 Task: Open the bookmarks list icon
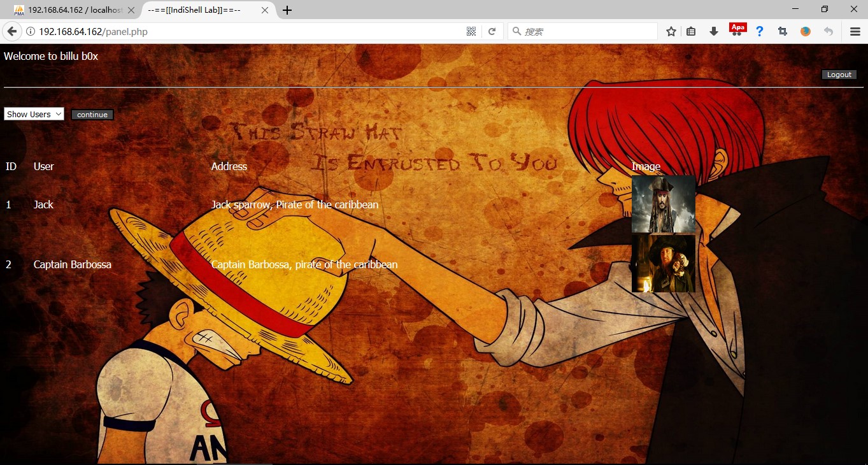tap(691, 31)
